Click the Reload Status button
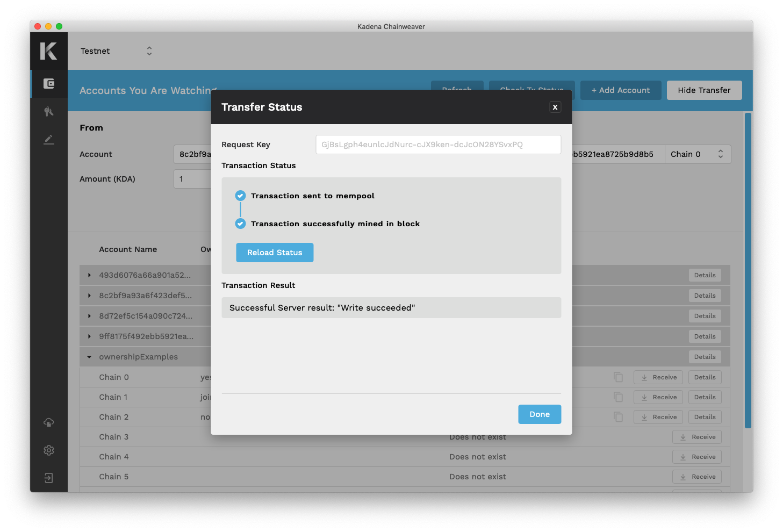 point(275,253)
